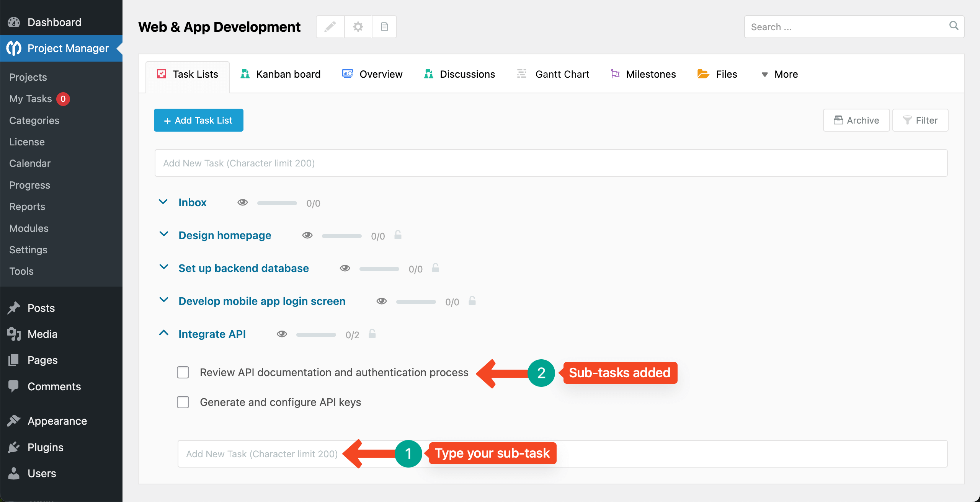Toggle eye visibility icon for Inbox list

[x=243, y=202]
